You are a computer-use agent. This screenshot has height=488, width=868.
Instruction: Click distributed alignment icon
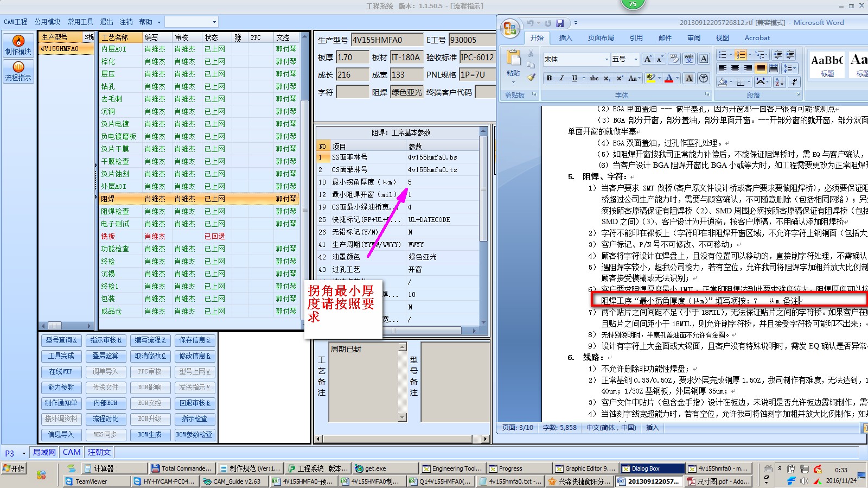point(774,68)
